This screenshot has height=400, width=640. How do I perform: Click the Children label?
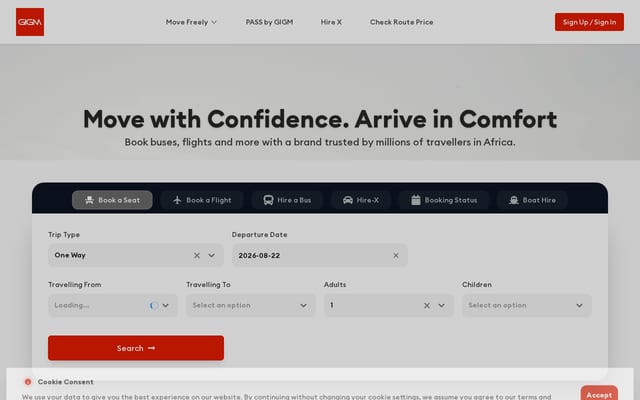(x=477, y=284)
